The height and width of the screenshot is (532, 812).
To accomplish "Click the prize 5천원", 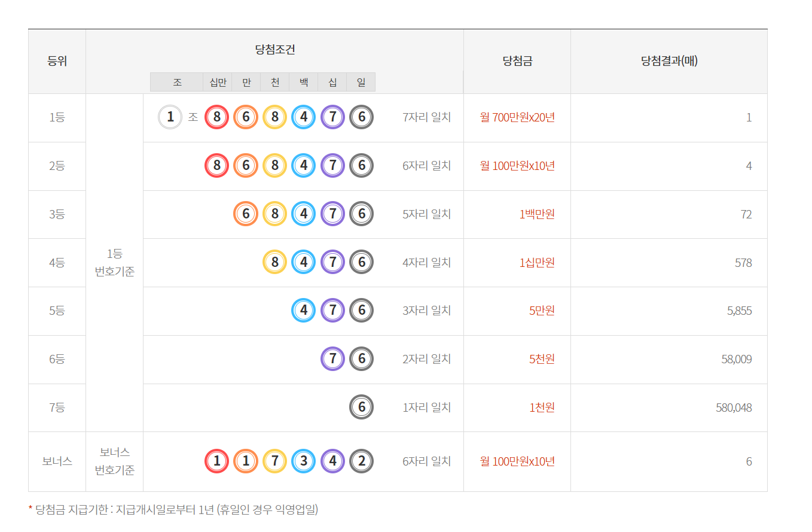I will (542, 359).
